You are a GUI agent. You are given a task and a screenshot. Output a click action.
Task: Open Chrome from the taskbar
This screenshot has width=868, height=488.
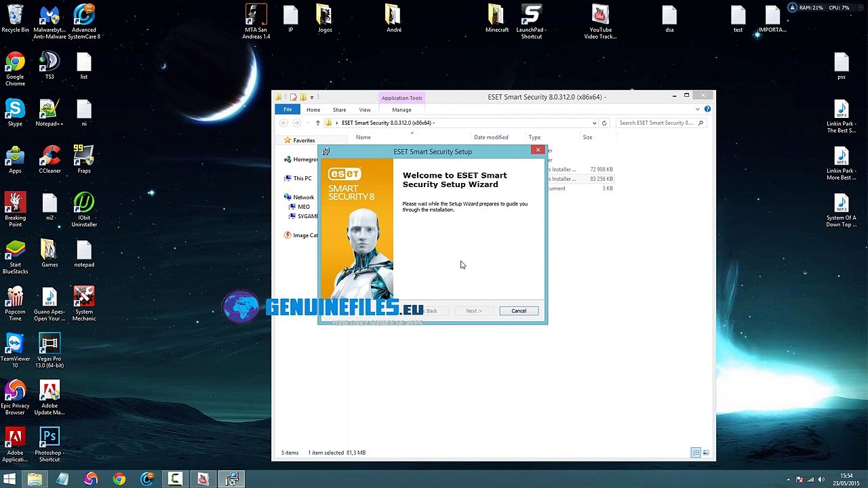click(119, 480)
